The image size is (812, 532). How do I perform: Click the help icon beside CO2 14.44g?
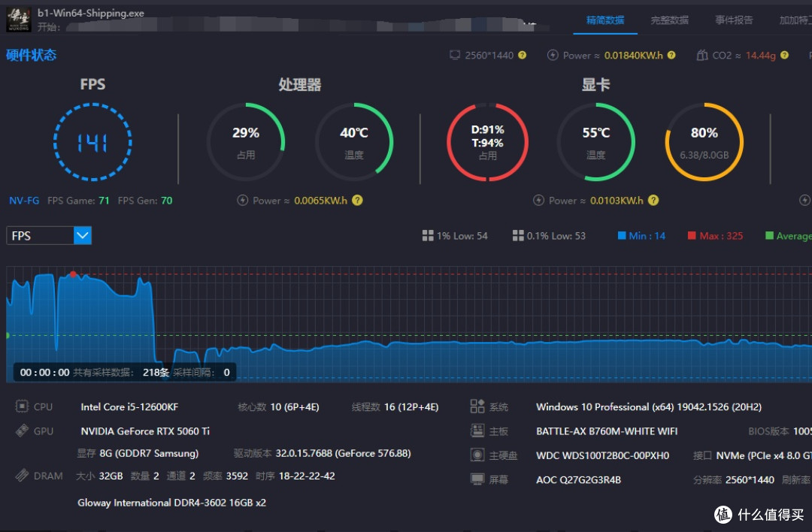[784, 55]
